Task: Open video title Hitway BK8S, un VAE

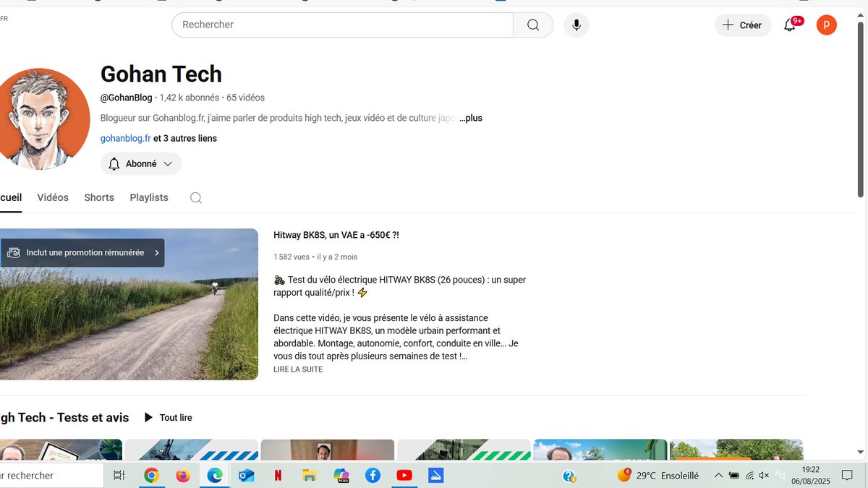Action: pos(336,235)
